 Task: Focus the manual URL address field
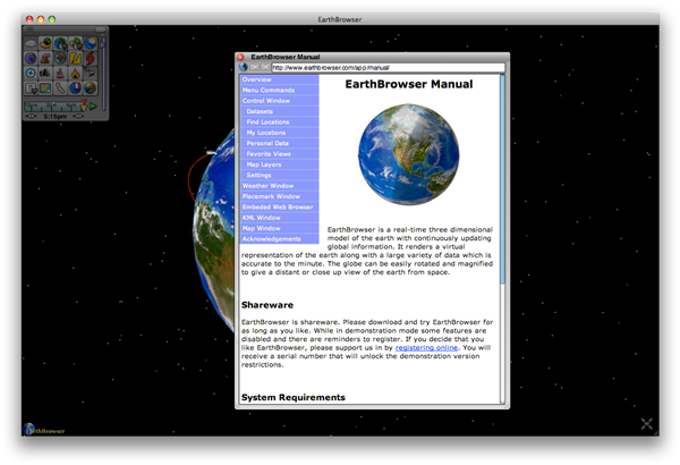click(x=388, y=68)
